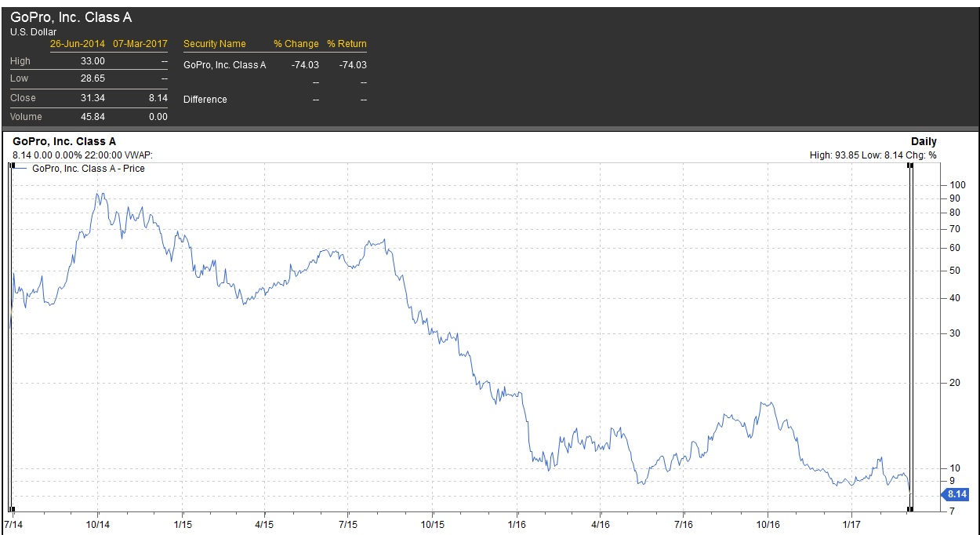980x535 pixels.
Task: Click the GoPro row in security table
Action: [275, 65]
